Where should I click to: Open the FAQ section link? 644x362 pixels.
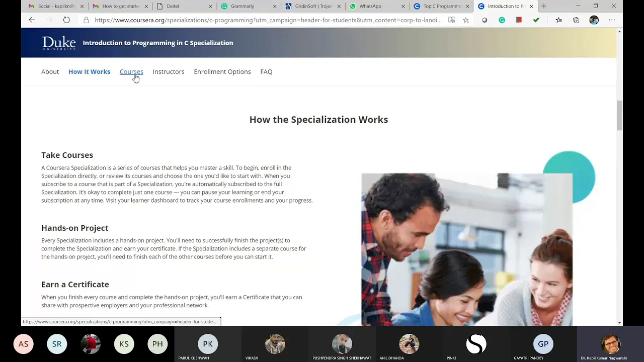click(266, 71)
